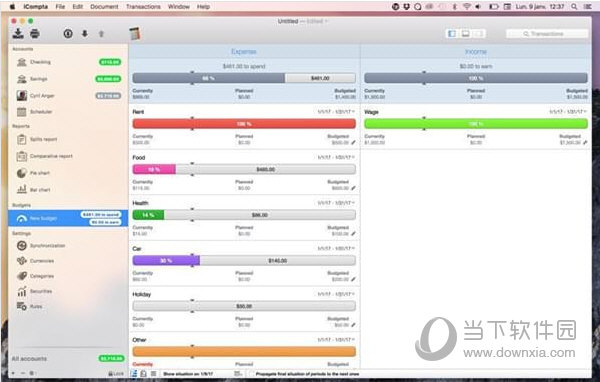Toggle the bottom panel view button

click(x=465, y=34)
